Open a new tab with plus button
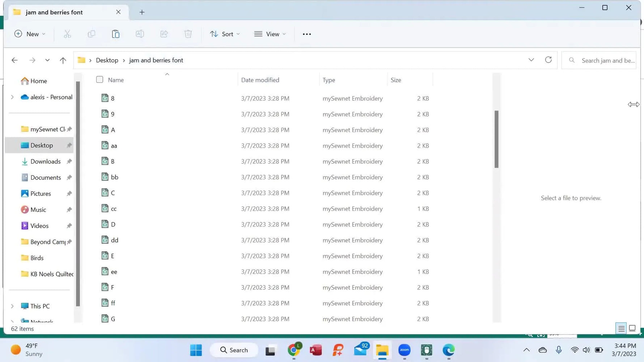The width and height of the screenshot is (644, 362). coord(142,12)
